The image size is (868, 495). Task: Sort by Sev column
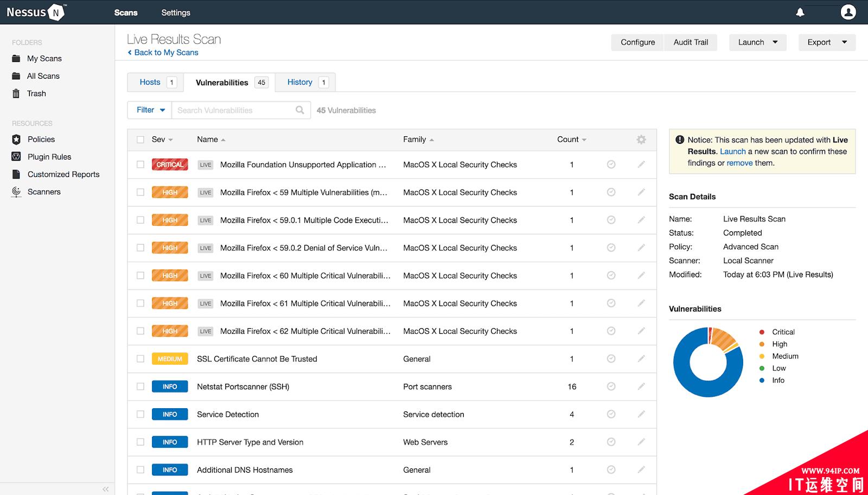pos(162,139)
